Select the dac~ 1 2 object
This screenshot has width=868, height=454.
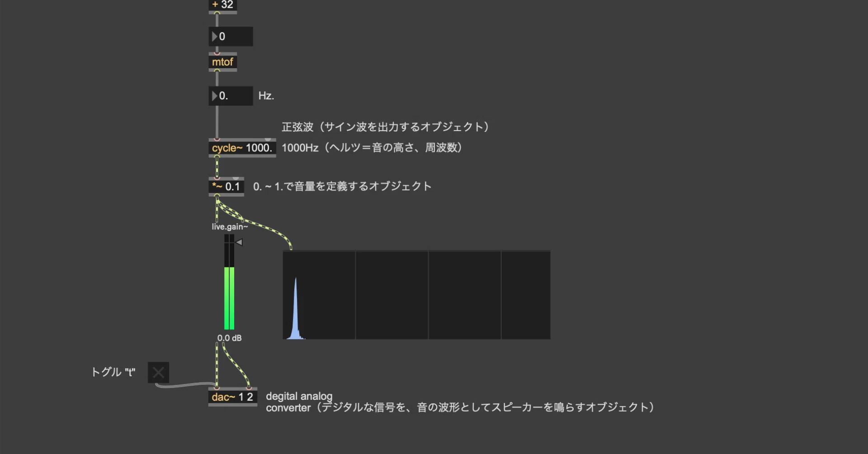pos(232,397)
